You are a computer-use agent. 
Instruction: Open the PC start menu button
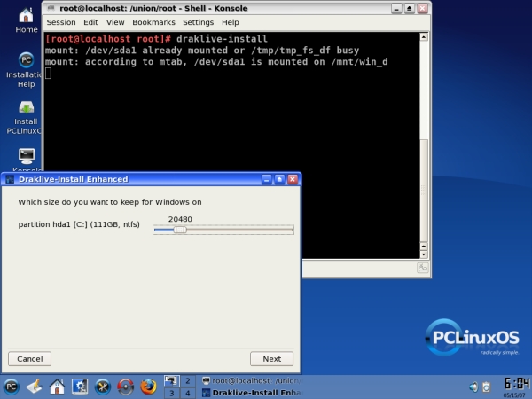[11, 387]
